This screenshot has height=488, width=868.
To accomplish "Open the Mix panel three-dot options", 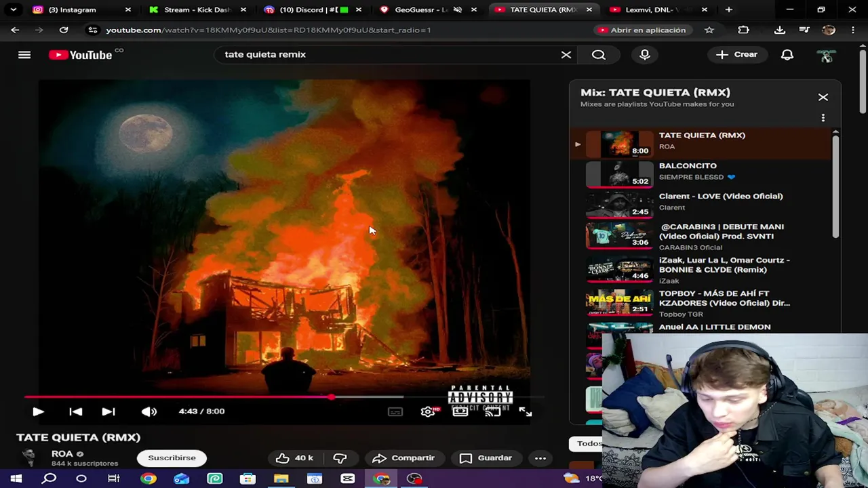I will tap(823, 118).
